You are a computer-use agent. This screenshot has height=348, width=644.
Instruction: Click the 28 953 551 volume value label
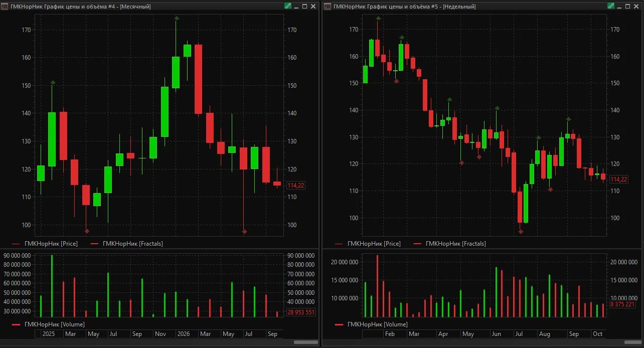pos(300,312)
